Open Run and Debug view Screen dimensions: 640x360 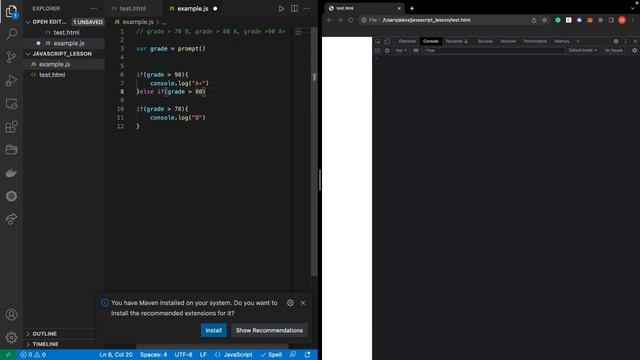coord(11,80)
